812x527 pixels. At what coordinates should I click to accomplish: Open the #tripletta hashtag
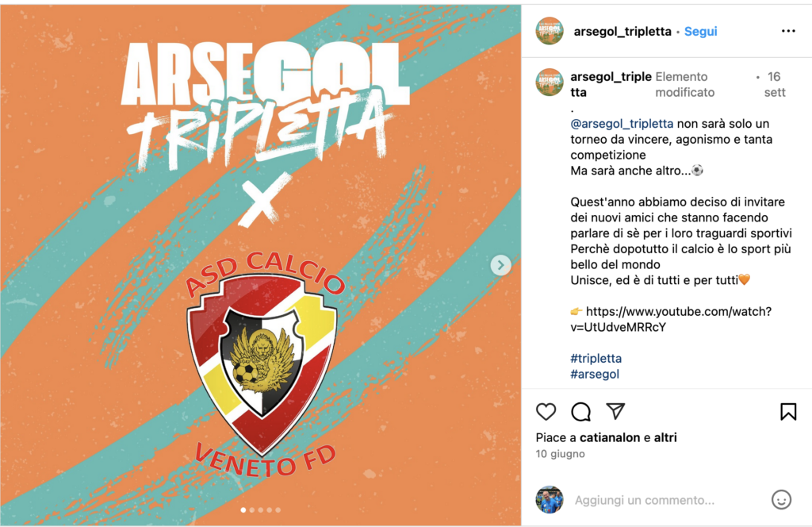(596, 358)
